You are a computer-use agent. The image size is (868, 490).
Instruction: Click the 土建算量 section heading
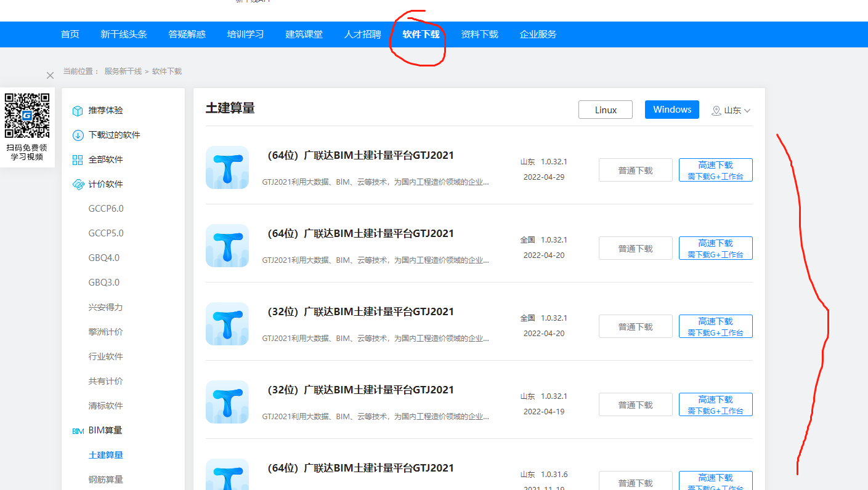230,108
